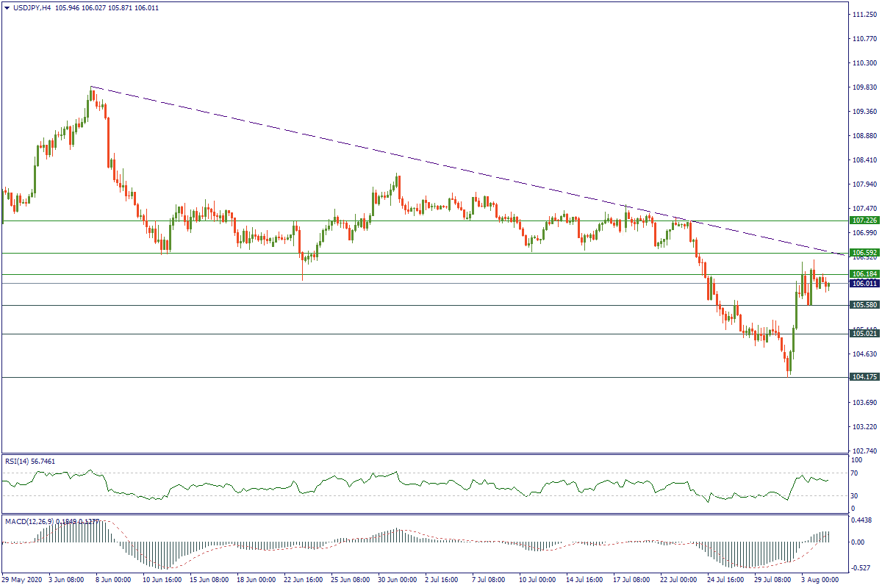Screen dimensions: 882x588
Task: Select the 104.175 support level tag
Action: (861, 377)
